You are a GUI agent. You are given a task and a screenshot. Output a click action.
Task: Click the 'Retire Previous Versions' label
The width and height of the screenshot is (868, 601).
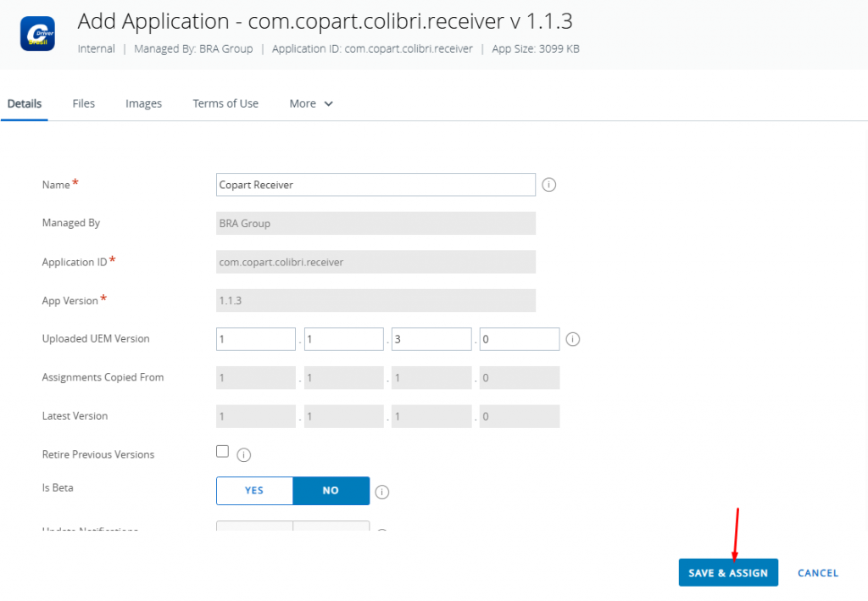tap(98, 454)
